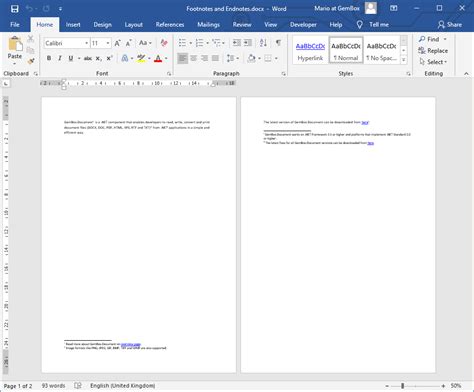The image size is (474, 392).
Task: Click the zoom slider handle
Action: pos(403,386)
